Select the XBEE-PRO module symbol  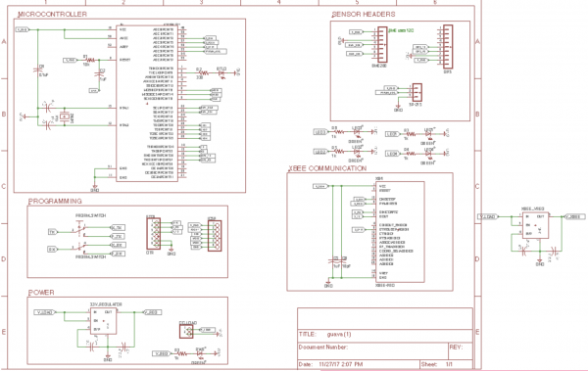[400, 232]
